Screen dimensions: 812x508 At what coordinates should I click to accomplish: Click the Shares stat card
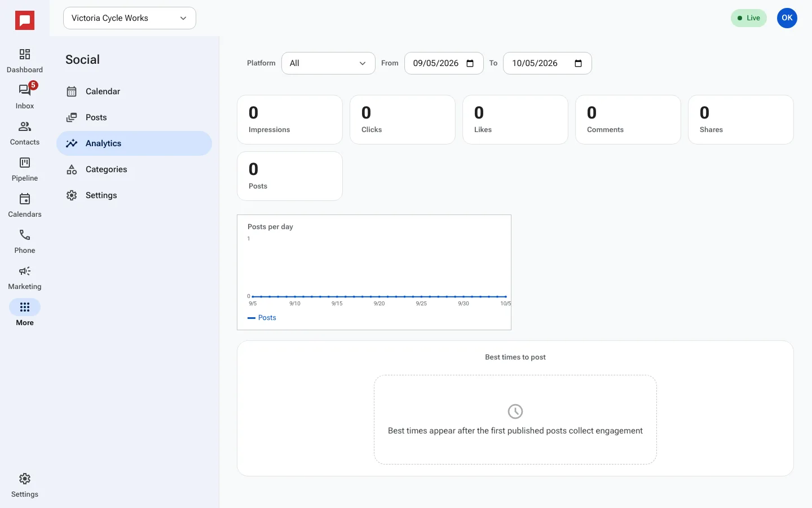click(741, 120)
